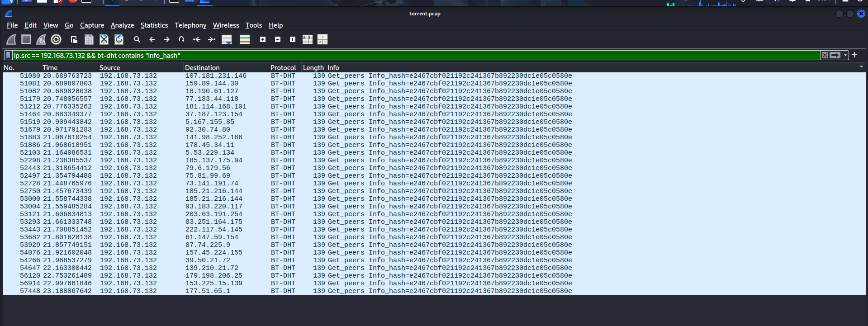Click the resize columns icon
The image size is (868, 326).
(308, 40)
